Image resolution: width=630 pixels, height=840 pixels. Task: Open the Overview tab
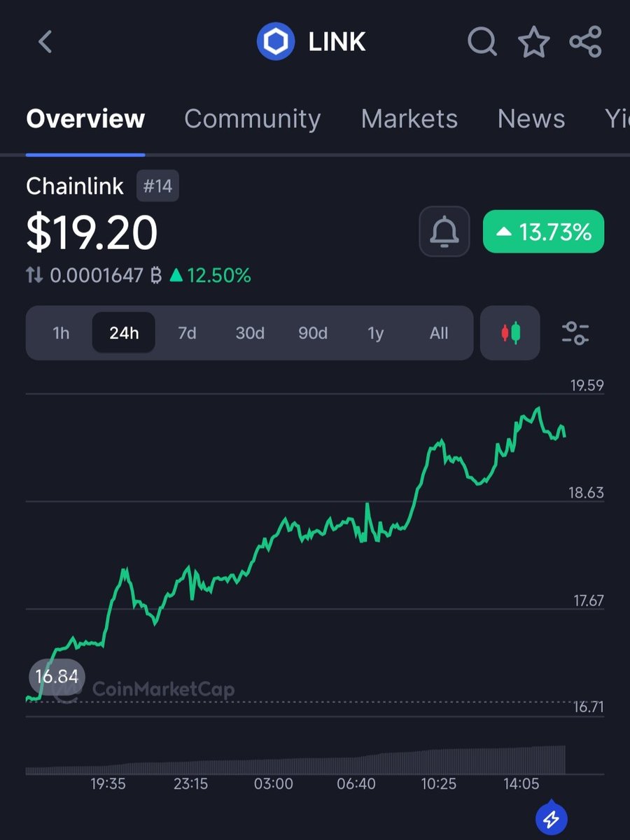coord(85,119)
